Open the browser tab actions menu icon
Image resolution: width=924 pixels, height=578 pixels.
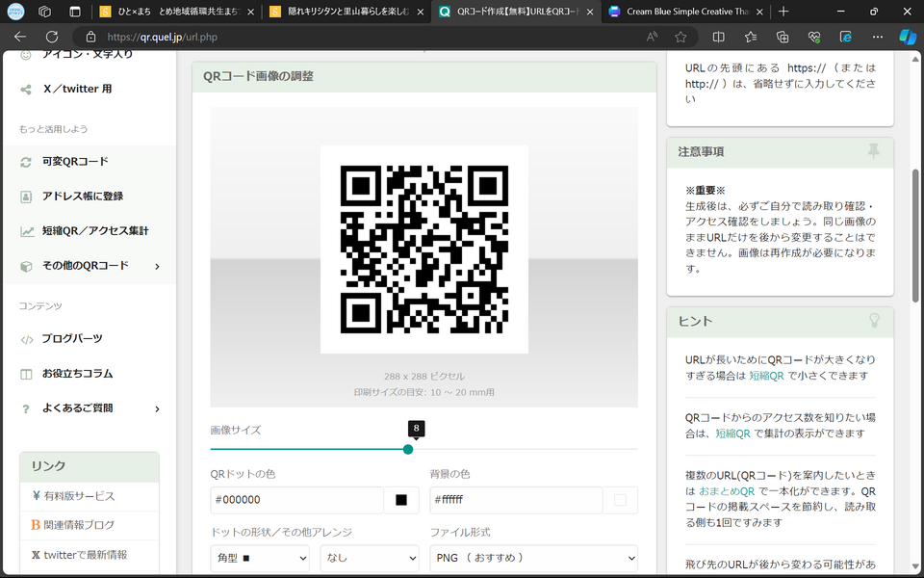[75, 12]
